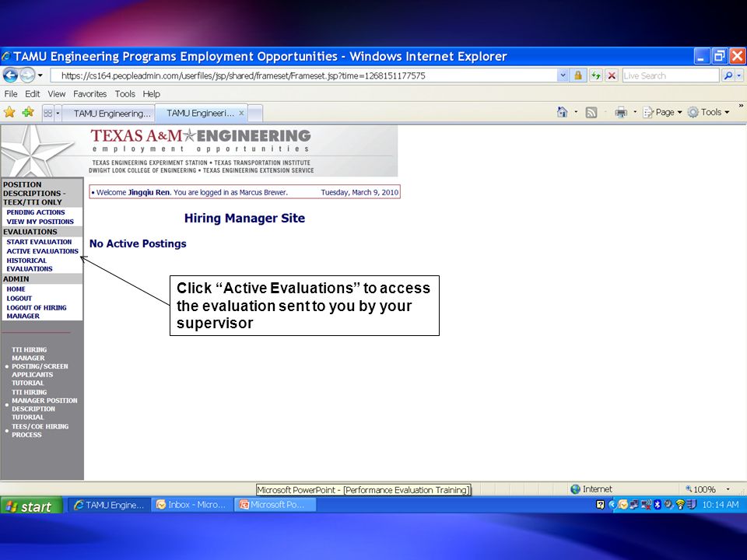This screenshot has width=747, height=560.
Task: Open the Edit menu
Action: (33, 94)
